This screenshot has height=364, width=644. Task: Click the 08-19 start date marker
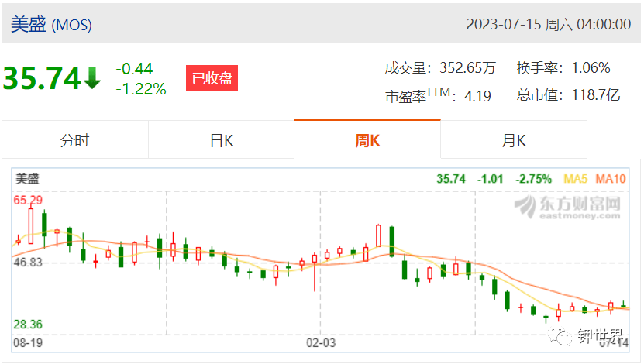click(x=28, y=342)
